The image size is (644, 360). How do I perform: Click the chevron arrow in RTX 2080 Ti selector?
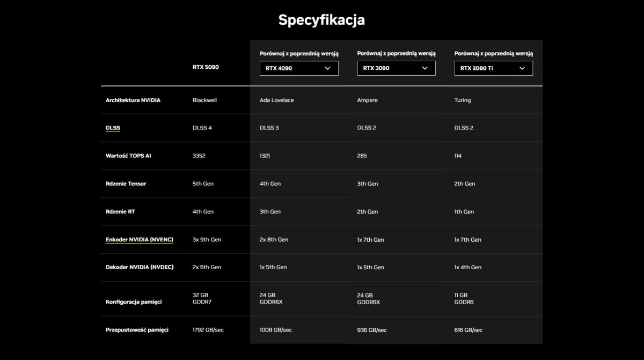point(522,68)
